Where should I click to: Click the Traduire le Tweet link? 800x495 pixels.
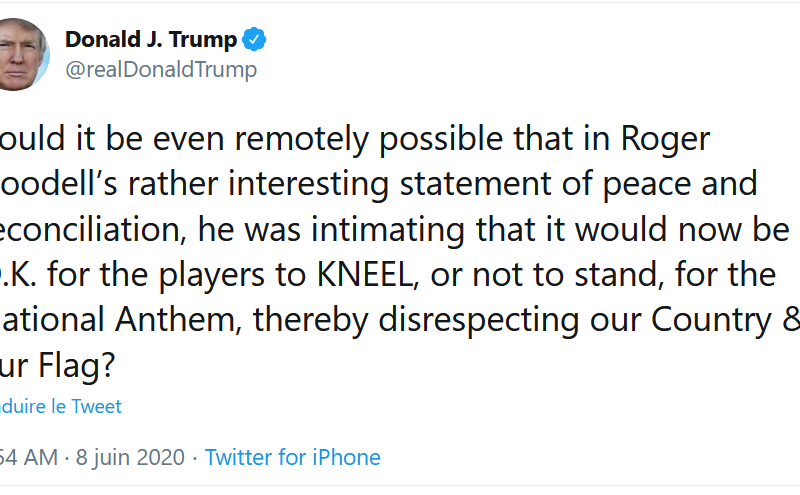pyautogui.click(x=60, y=406)
